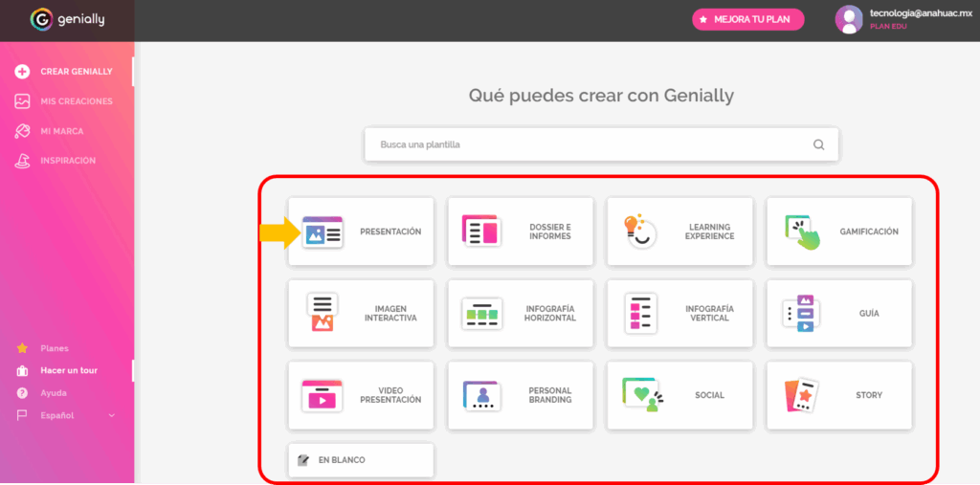Viewport: 980px width, 485px height.
Task: Click the Ayuda help link
Action: tap(53, 393)
